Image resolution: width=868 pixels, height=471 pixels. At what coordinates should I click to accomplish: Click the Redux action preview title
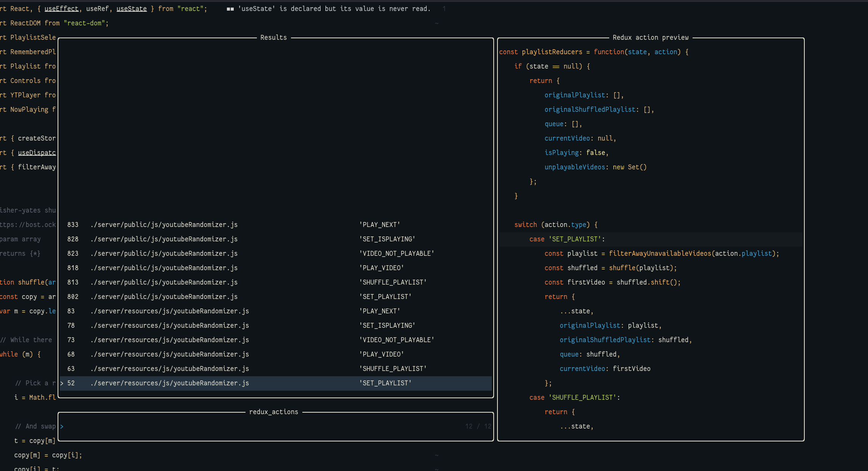tap(650, 38)
